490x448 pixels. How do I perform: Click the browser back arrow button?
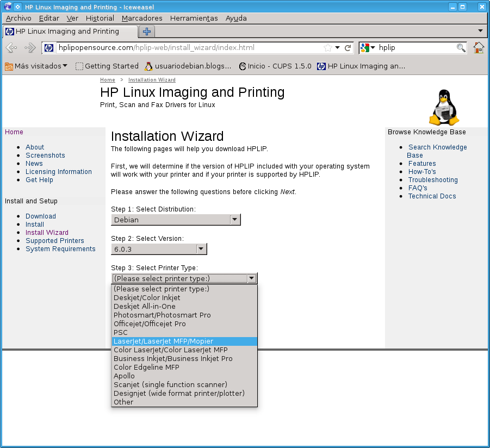click(11, 47)
